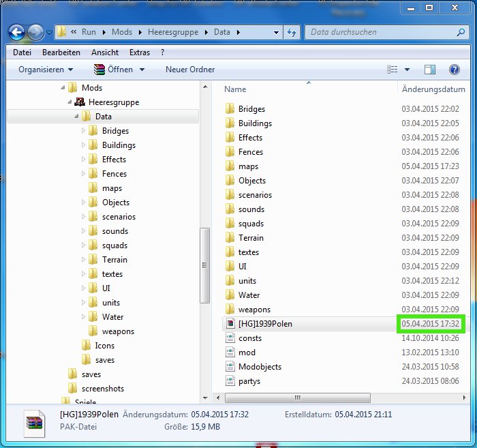The image size is (477, 448).
Task: Select Bridges folder icon in file list
Action: (x=230, y=108)
